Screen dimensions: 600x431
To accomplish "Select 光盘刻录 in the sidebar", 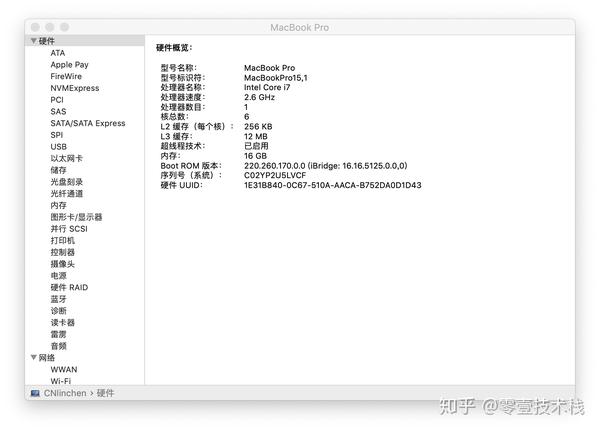I will [x=67, y=182].
